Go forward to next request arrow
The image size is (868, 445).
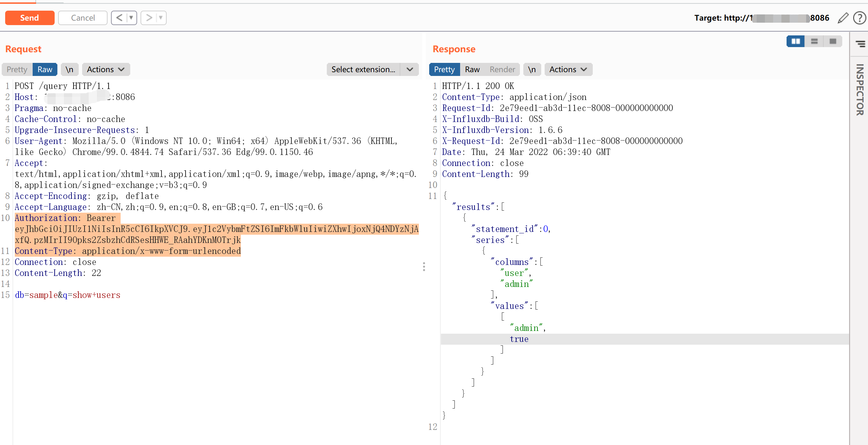click(149, 18)
